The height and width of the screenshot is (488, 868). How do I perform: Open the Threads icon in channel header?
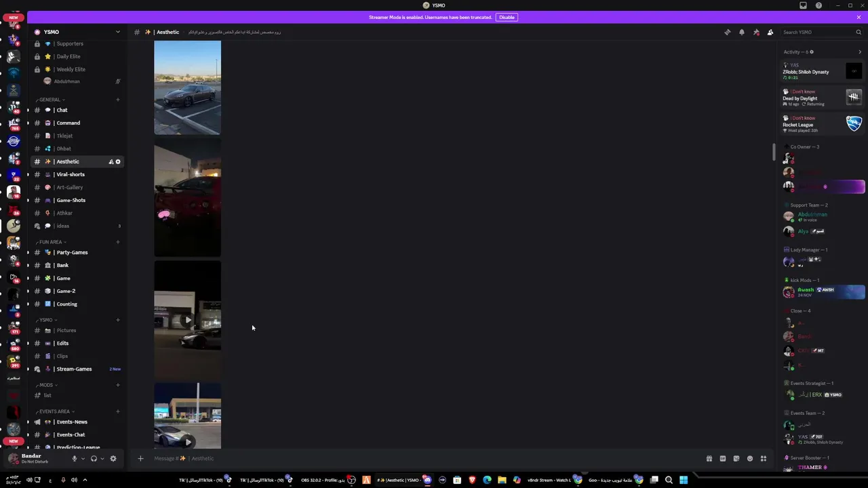[728, 32]
